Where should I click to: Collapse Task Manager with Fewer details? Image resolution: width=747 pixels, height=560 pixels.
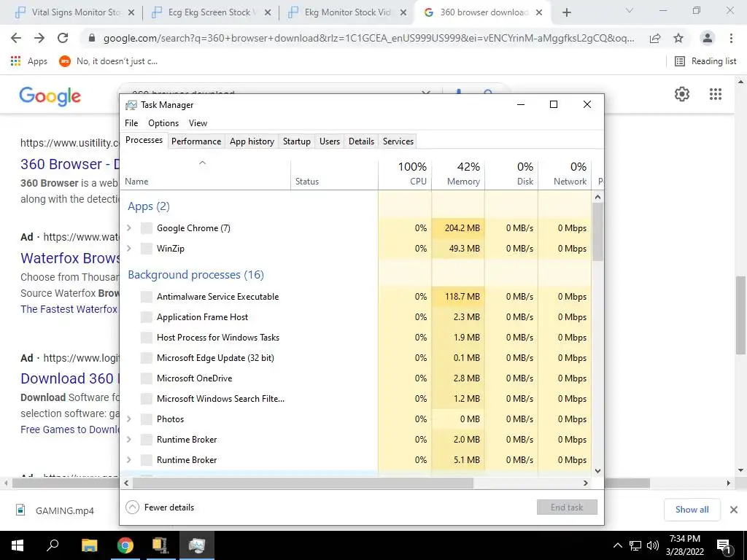160,507
